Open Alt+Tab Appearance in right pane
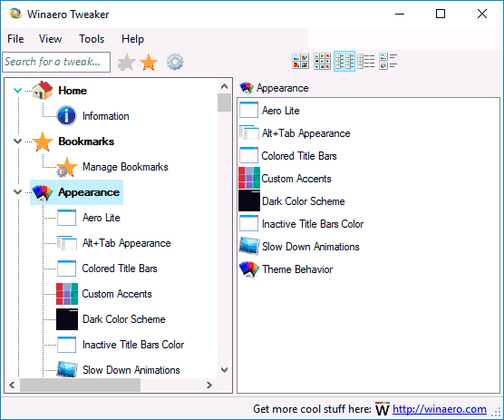This screenshot has width=504, height=420. 306,133
